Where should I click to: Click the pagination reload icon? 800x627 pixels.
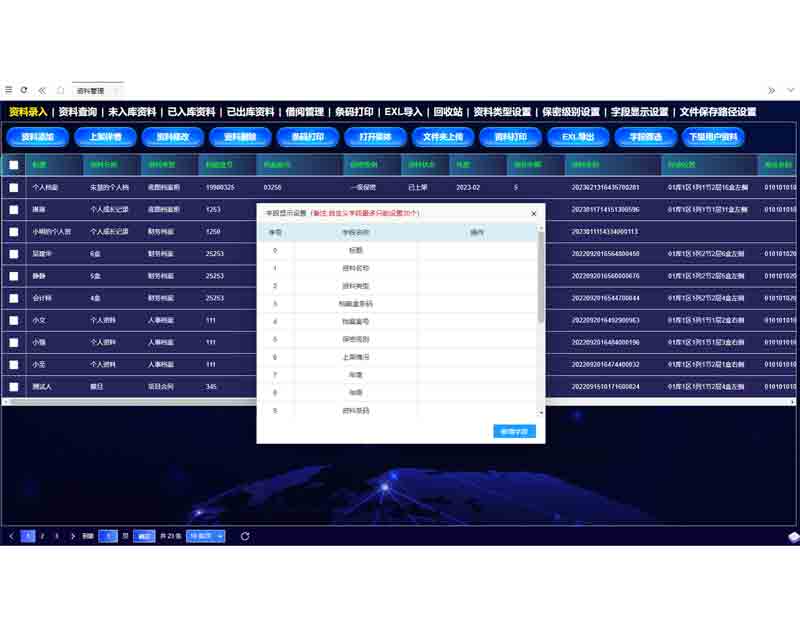pos(245,536)
